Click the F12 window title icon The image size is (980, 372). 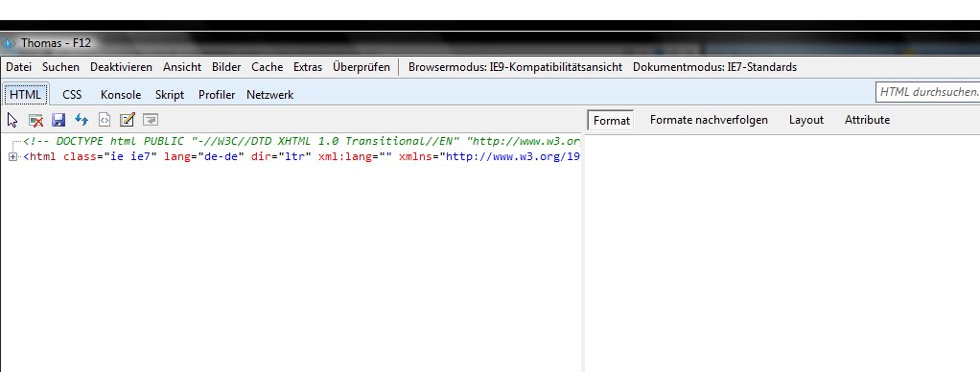tap(9, 43)
